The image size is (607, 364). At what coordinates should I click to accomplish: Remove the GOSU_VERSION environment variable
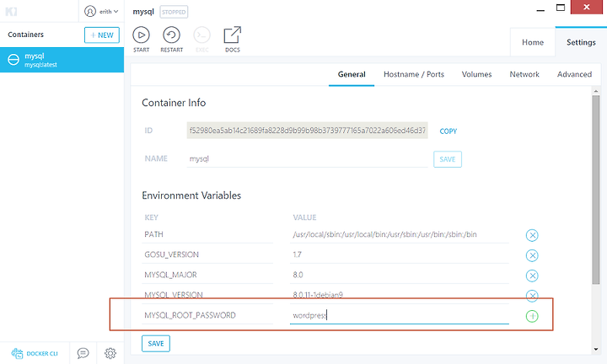tap(532, 255)
